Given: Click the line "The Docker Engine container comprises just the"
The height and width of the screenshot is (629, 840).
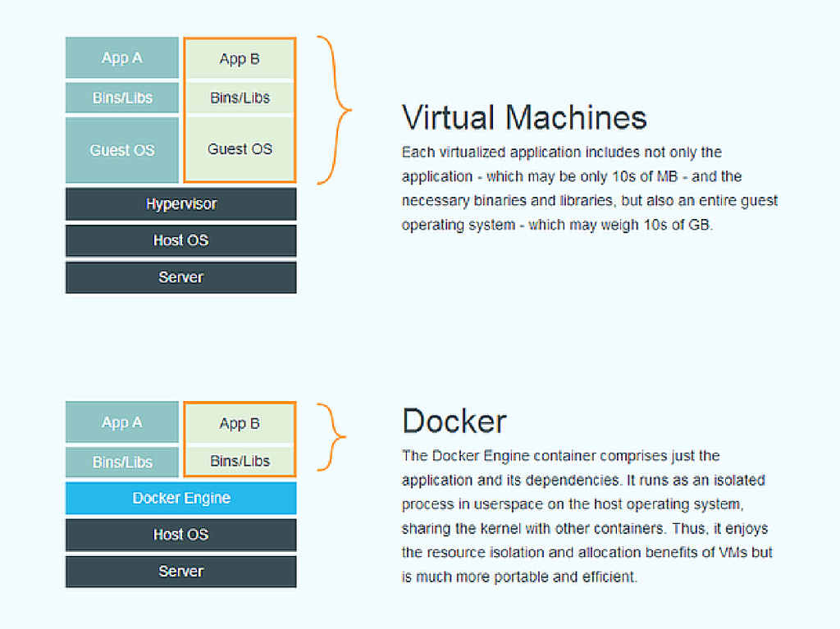Looking at the screenshot, I should click(x=560, y=456).
